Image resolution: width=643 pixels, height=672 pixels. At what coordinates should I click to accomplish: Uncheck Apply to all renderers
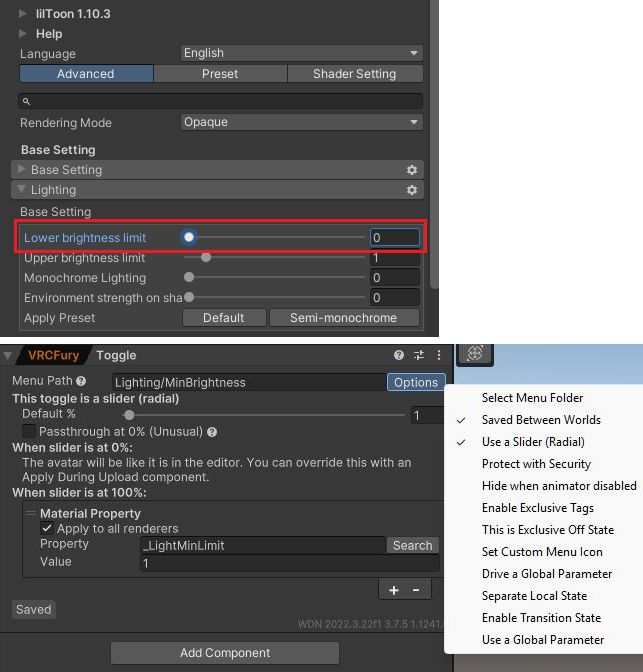point(47,528)
